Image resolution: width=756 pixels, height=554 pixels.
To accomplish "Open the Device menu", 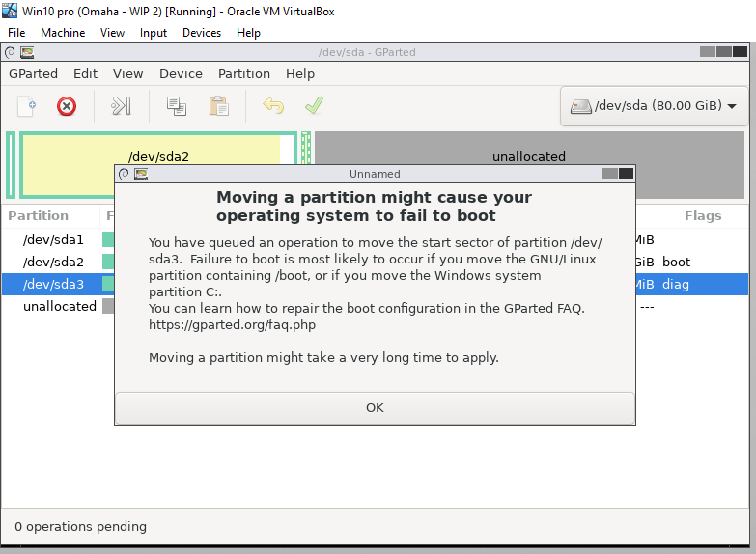I will (x=181, y=73).
